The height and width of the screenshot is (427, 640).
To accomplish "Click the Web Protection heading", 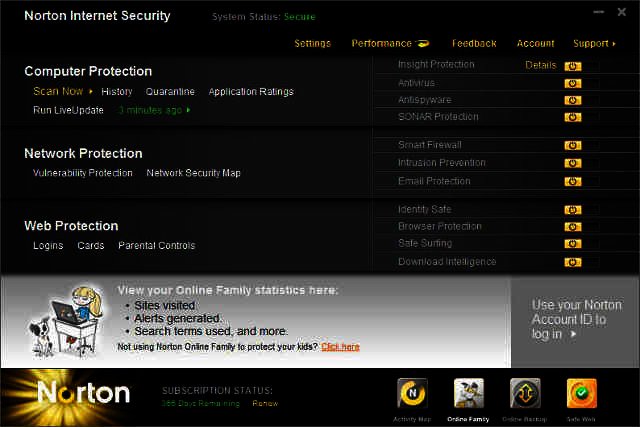I will click(x=71, y=226).
